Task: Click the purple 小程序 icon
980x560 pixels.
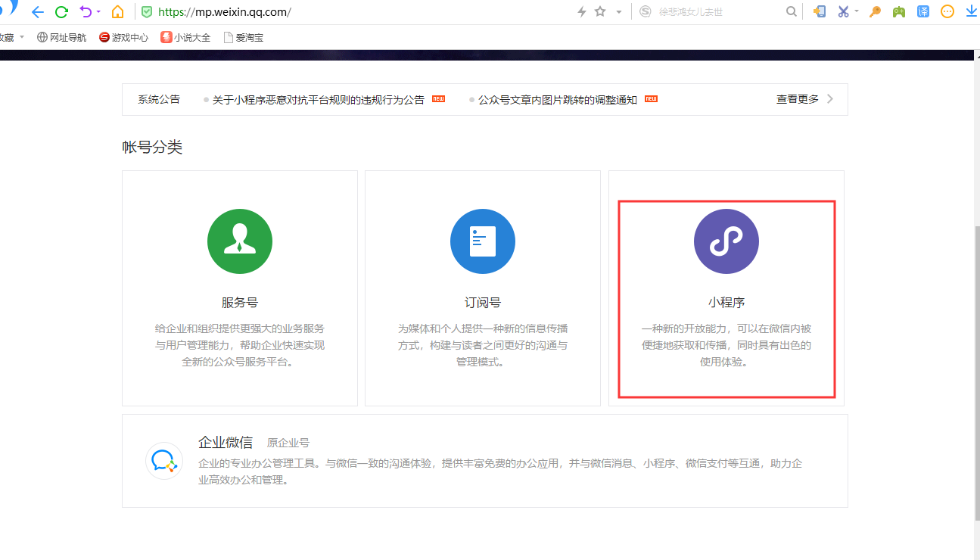Action: [726, 241]
